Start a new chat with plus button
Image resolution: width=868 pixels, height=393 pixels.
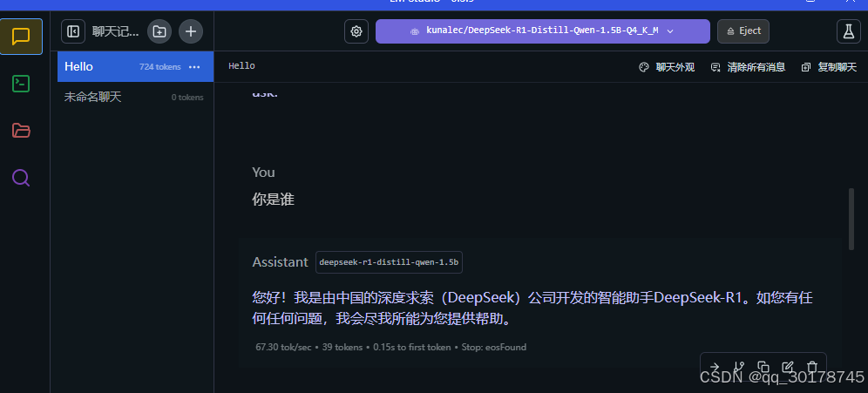191,31
